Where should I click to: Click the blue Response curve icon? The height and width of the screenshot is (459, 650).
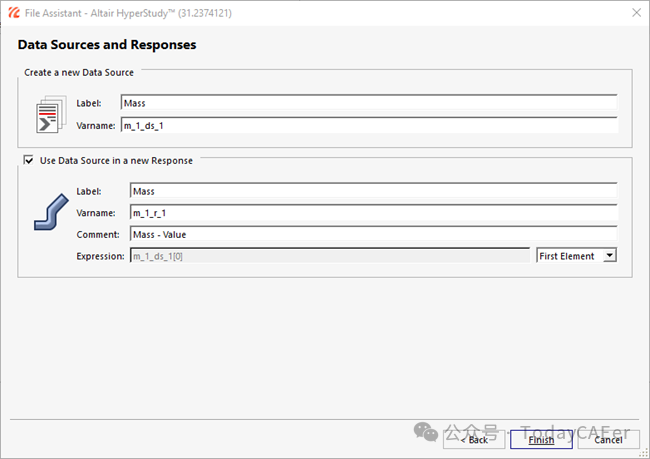48,212
